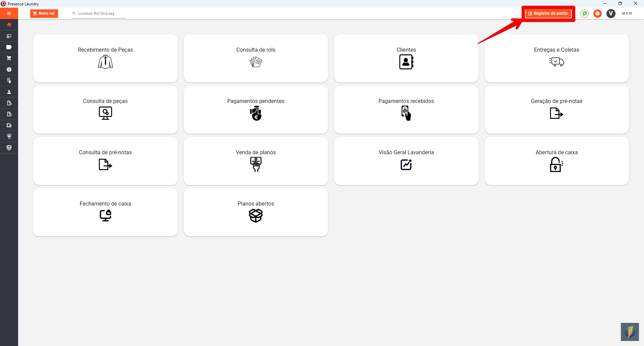Open the home icon in sidebar
Screen dimensions: 644x346
click(x=9, y=25)
